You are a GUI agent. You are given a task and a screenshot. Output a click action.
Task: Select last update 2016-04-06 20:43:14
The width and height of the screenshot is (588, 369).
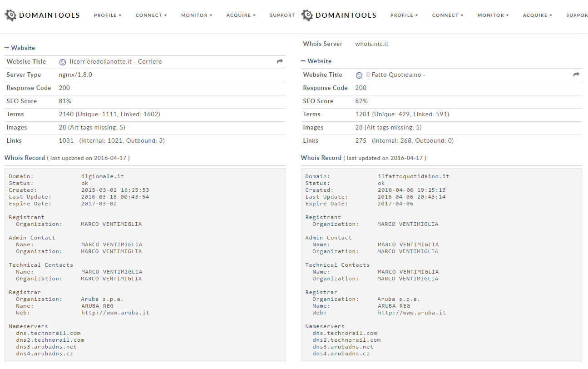point(412,197)
